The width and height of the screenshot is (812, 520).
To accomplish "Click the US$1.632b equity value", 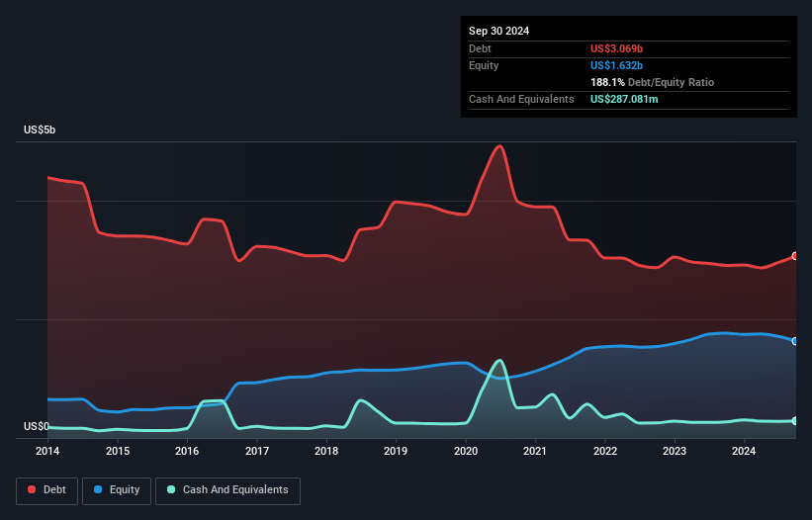I will (616, 65).
